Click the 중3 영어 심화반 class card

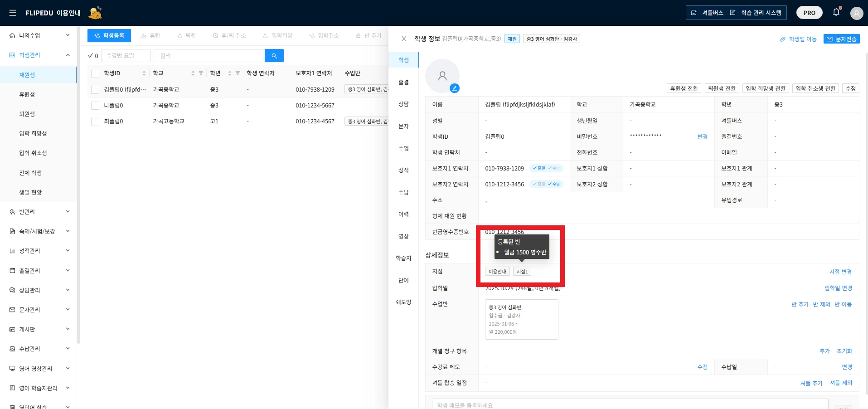[521, 319]
